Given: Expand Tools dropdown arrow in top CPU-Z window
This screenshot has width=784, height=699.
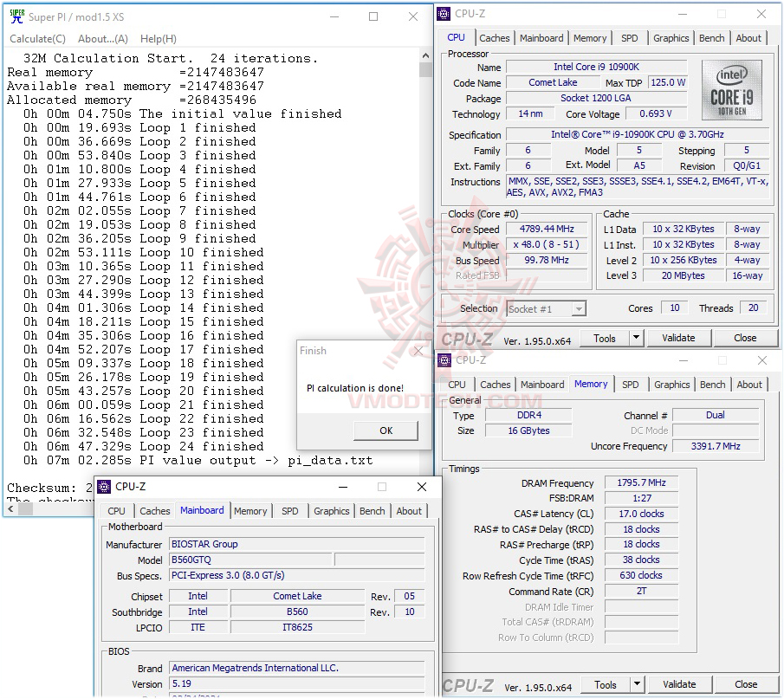Looking at the screenshot, I should click(636, 339).
